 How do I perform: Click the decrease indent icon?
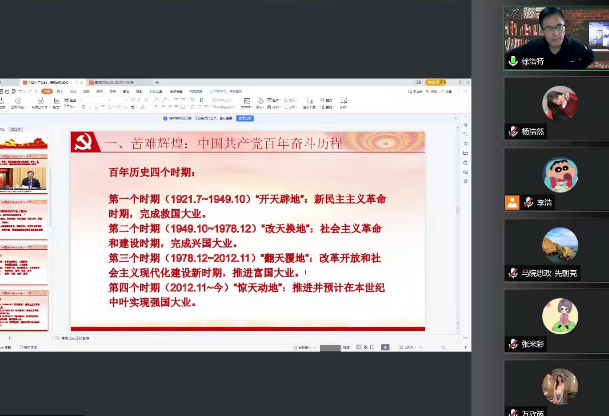pyautogui.click(x=175, y=100)
